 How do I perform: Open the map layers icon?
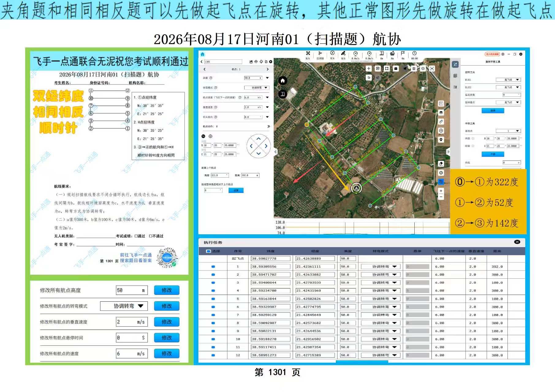click(441, 112)
